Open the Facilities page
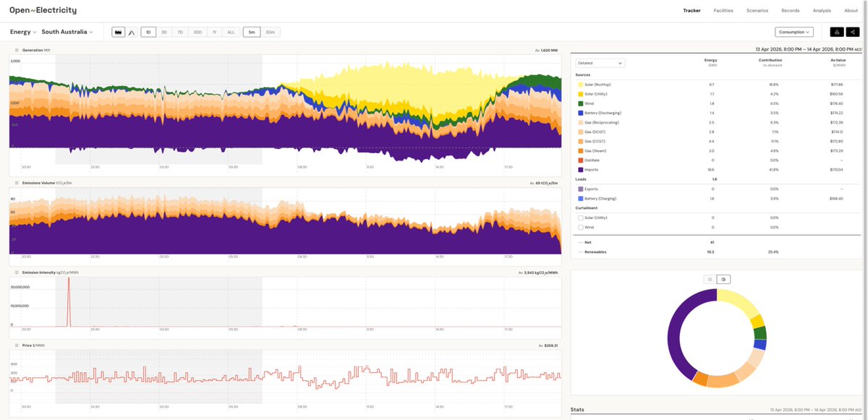This screenshot has width=868, height=420. tap(723, 11)
